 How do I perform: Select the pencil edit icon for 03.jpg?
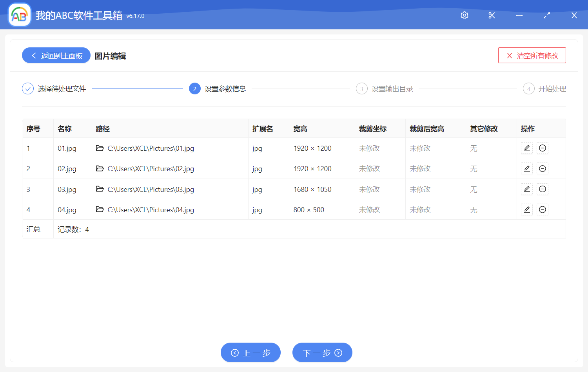click(526, 189)
